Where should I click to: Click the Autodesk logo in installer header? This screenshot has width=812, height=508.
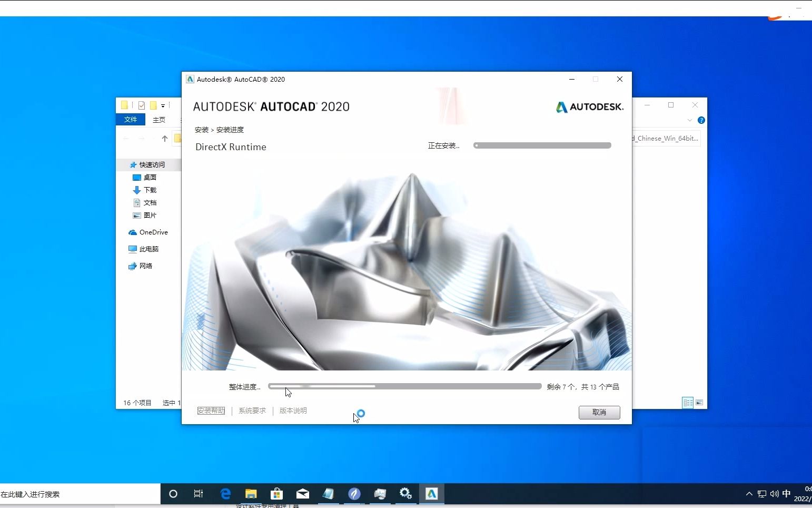pos(588,107)
